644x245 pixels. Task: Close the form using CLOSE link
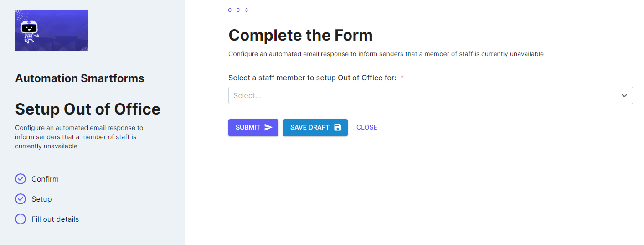(367, 127)
